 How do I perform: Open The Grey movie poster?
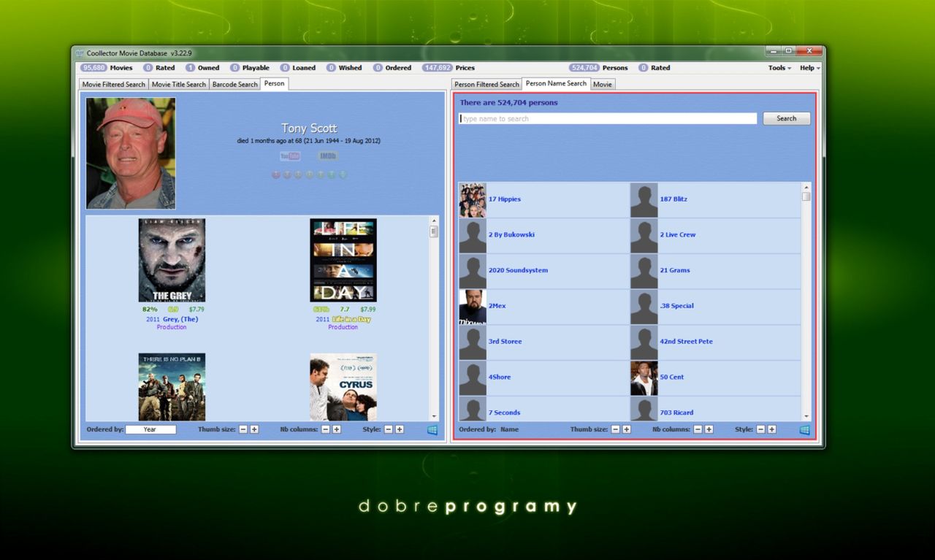point(172,260)
